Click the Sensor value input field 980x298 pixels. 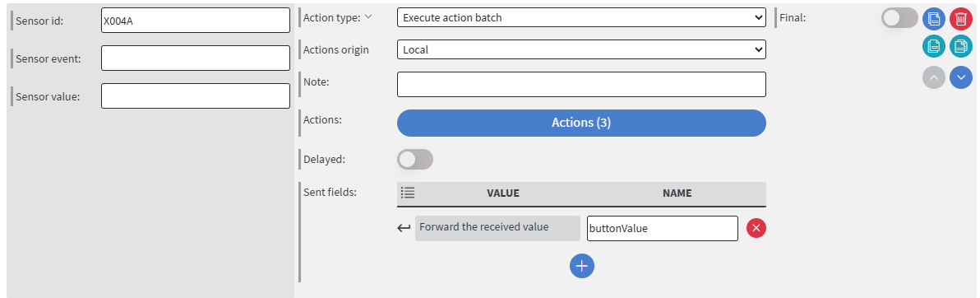[x=196, y=95]
